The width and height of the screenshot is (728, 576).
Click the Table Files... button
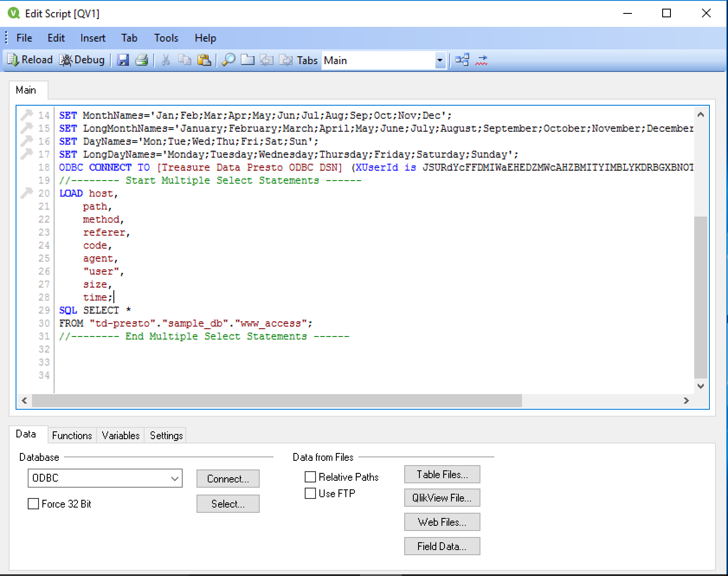(442, 474)
